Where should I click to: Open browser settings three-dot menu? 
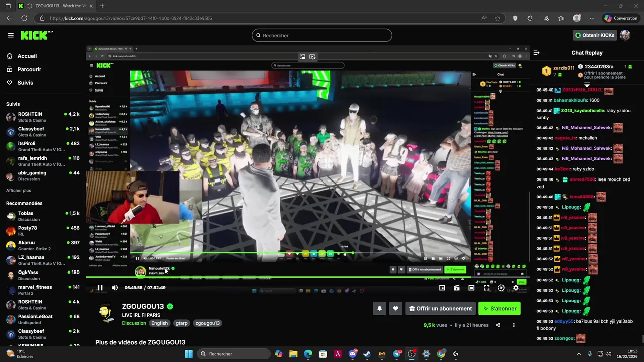pos(592,18)
